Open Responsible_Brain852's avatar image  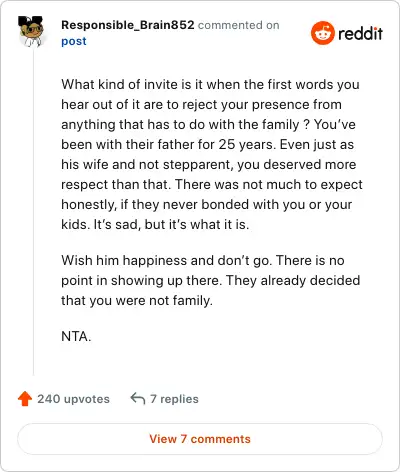click(31, 31)
